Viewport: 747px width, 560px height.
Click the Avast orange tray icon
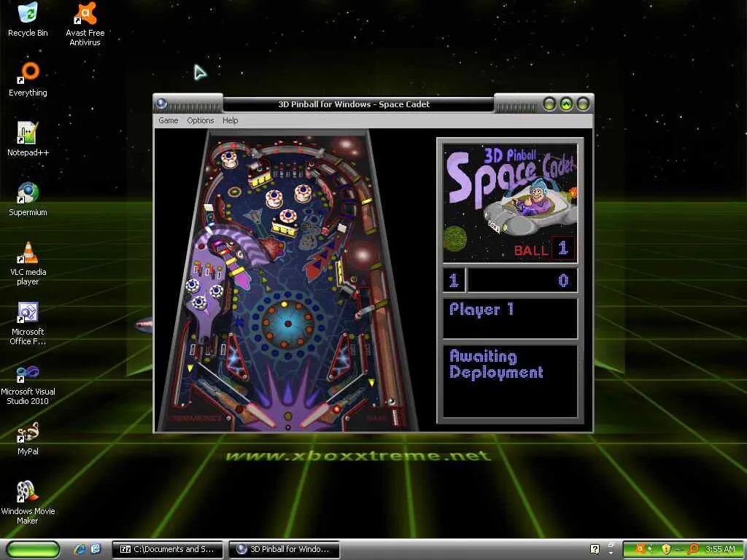(640, 549)
